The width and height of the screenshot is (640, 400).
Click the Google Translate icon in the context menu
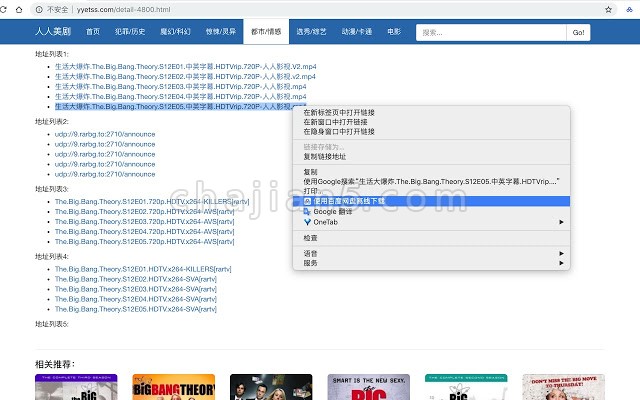click(x=307, y=211)
